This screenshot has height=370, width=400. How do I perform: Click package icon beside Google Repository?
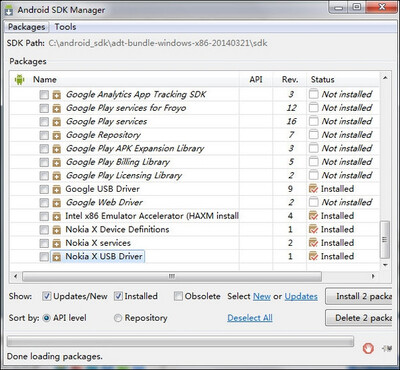coord(57,135)
